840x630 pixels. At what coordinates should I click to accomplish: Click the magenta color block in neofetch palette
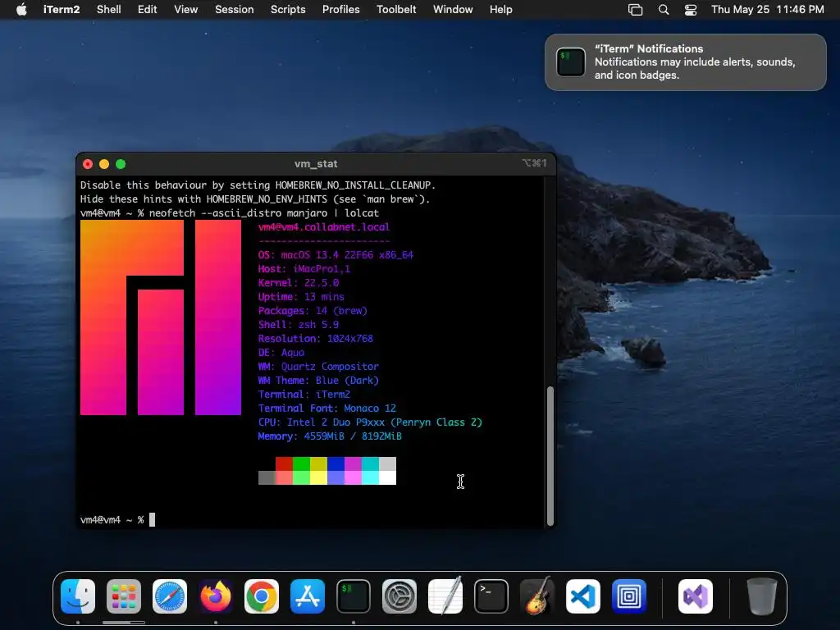353,464
